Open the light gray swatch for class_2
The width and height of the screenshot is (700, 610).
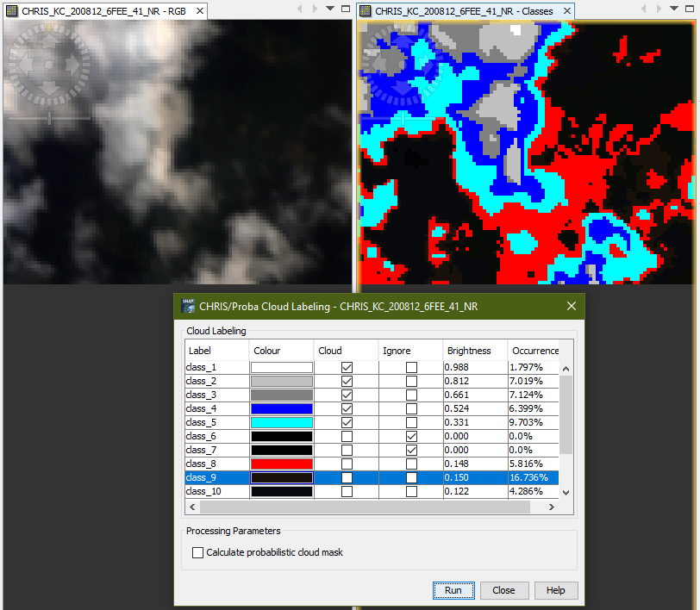pos(282,381)
